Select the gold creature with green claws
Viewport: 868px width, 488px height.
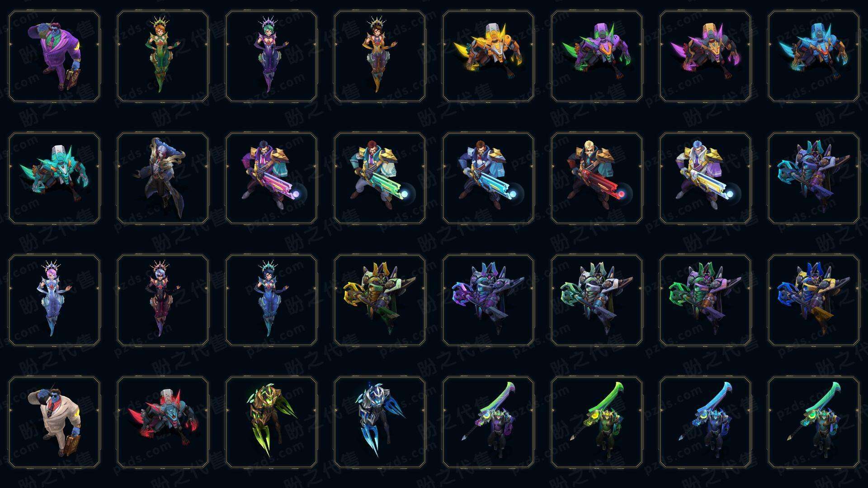[x=271, y=422]
